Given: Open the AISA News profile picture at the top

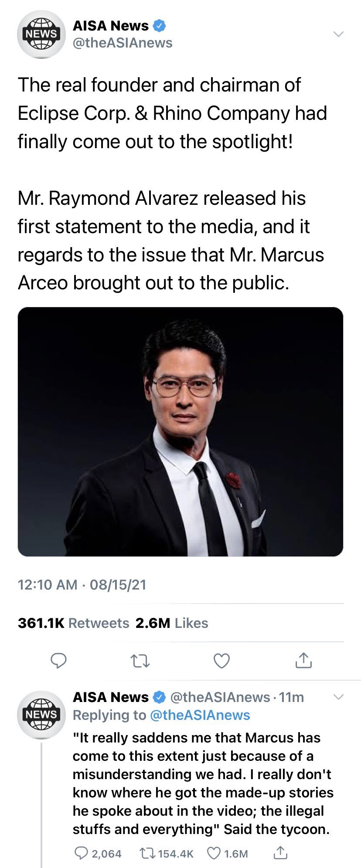Looking at the screenshot, I should click(x=41, y=34).
